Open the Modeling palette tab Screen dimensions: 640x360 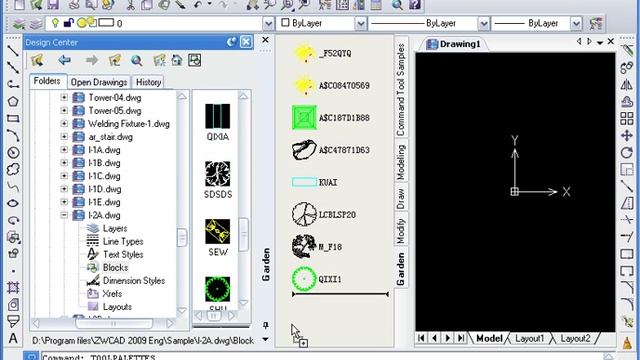click(401, 162)
